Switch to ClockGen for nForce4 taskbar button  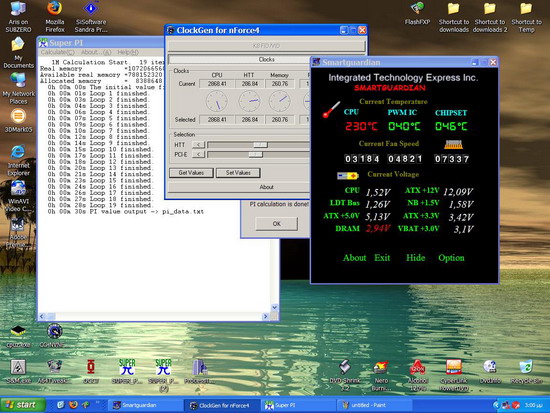pyautogui.click(x=222, y=405)
